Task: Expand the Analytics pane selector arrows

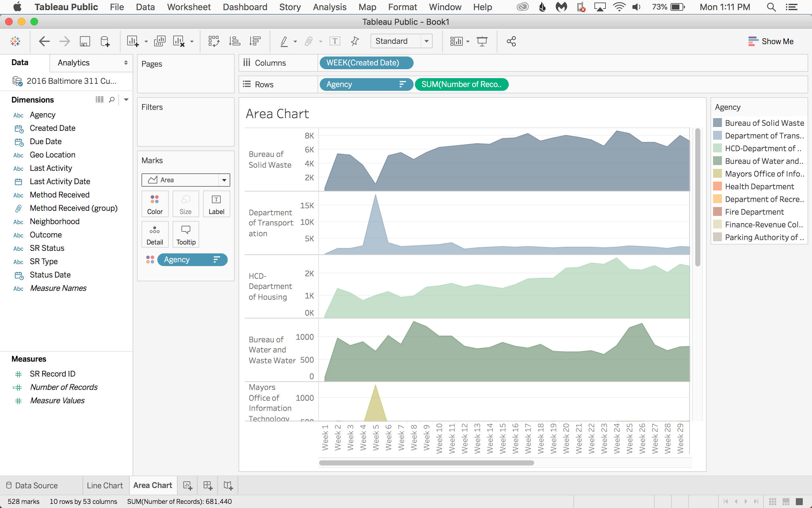Action: [x=126, y=63]
